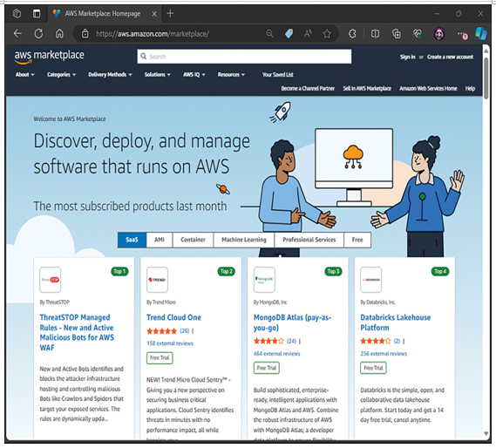Open the Trend Cloud One product
The width and height of the screenshot is (496, 448).
[x=173, y=317]
